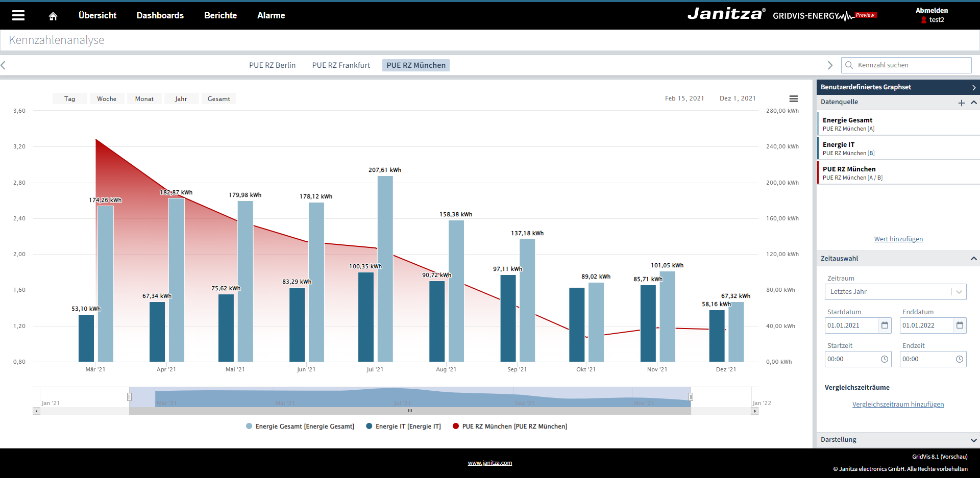Toggle PUE RZ München series in legend
The height and width of the screenshot is (478, 980).
point(510,426)
